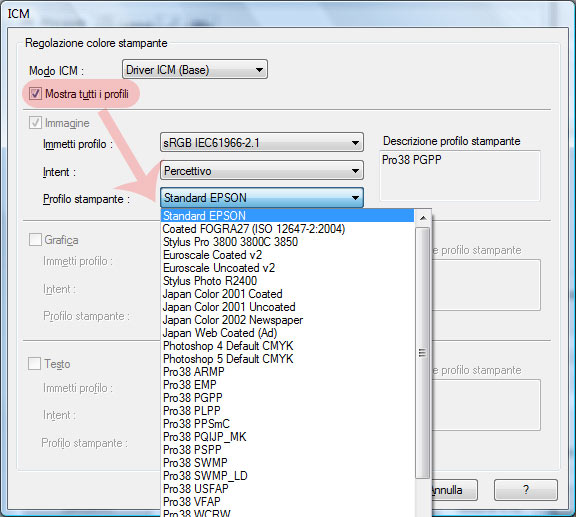Select the Pro38 ARMP profile
The image size is (576, 517).
click(288, 371)
